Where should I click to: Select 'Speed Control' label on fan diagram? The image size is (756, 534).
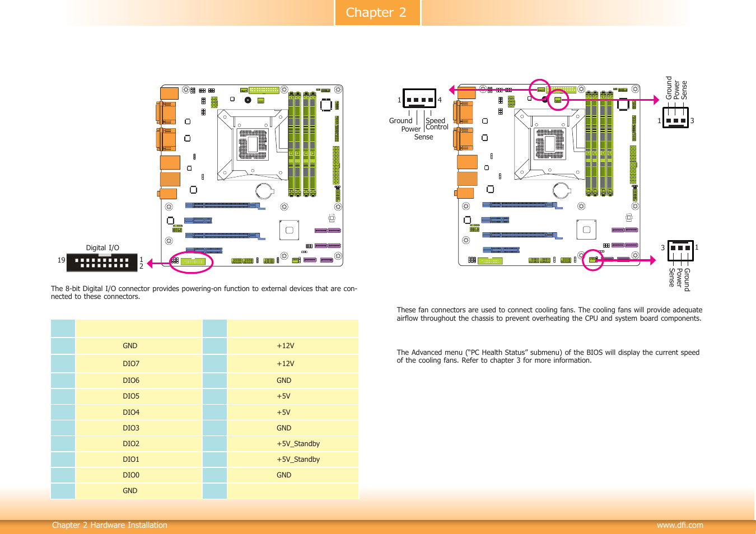pyautogui.click(x=437, y=124)
